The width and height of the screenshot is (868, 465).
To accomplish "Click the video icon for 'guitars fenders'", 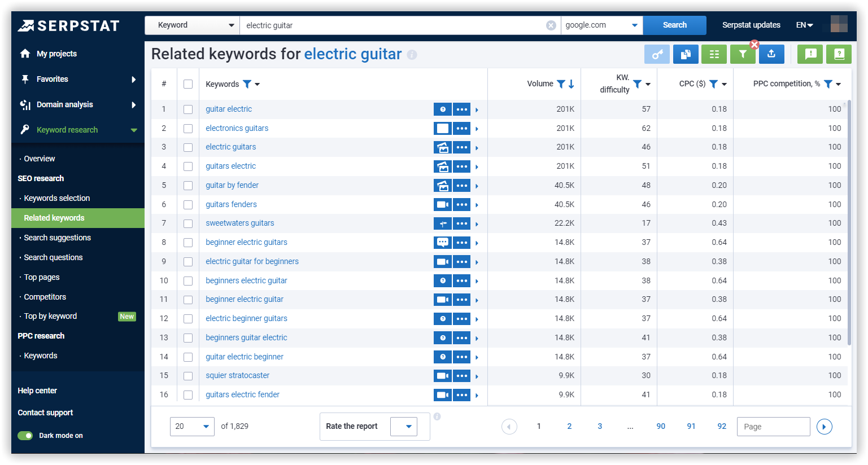I will tap(443, 205).
